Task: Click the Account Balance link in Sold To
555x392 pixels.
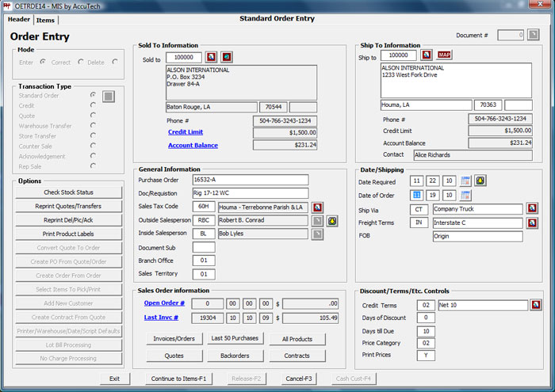Action: pos(192,145)
